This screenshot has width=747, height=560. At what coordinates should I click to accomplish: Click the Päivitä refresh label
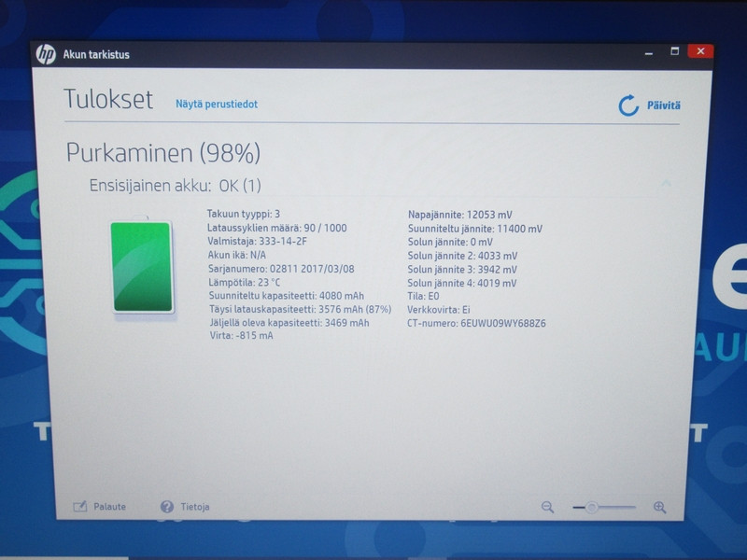click(x=663, y=105)
